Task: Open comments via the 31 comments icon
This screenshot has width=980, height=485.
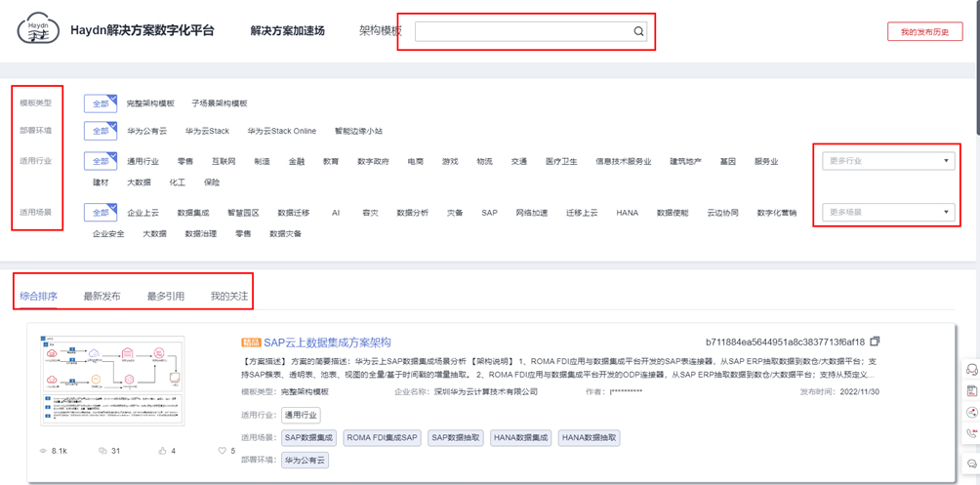Action: (x=103, y=451)
